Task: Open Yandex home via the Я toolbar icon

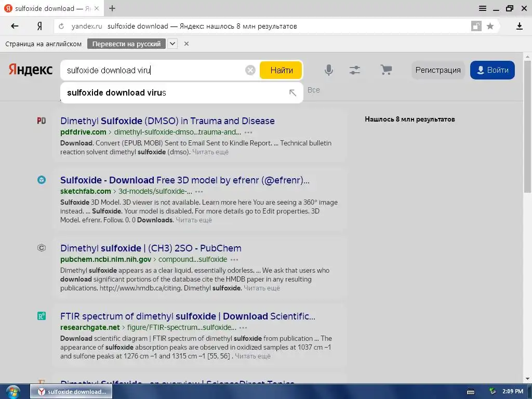Action: (39, 26)
